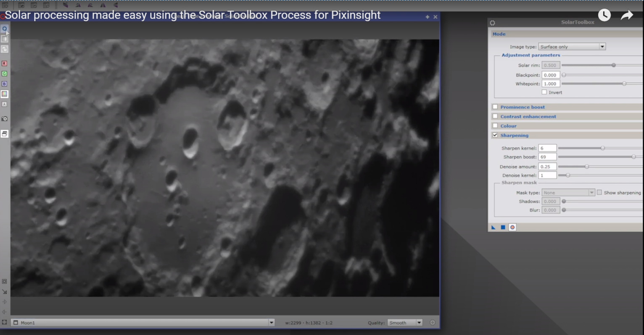Click the Shadows value field
Viewport: 644px width, 335px height.
point(551,201)
